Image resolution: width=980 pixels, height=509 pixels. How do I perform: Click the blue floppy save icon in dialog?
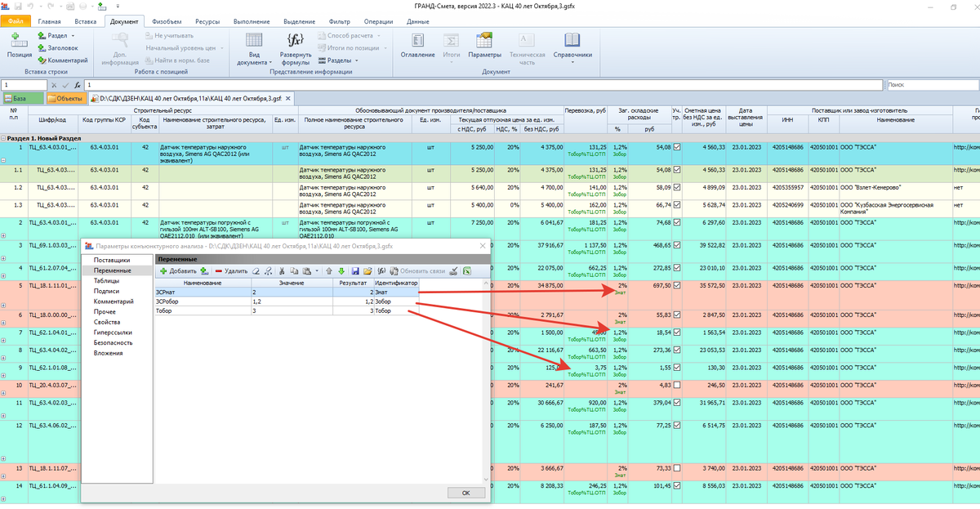coord(355,270)
